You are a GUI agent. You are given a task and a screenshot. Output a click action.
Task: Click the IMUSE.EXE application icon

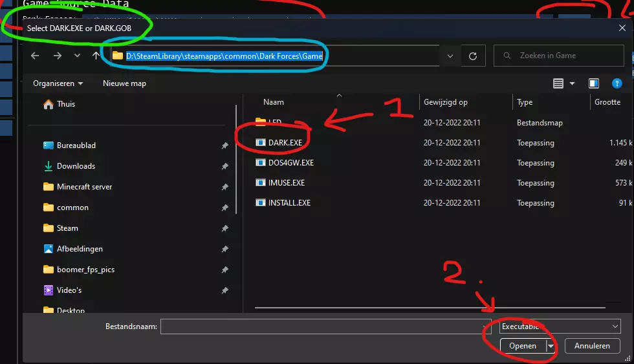click(x=260, y=183)
